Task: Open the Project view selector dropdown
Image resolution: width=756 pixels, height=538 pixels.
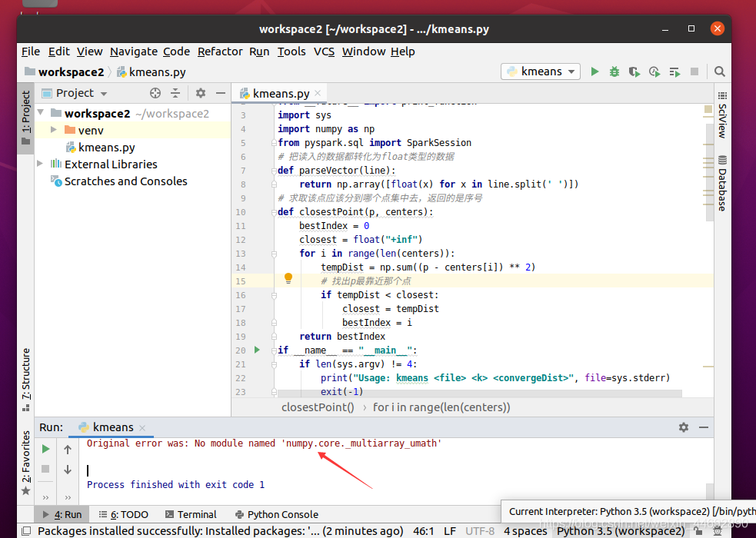Action: (x=75, y=93)
